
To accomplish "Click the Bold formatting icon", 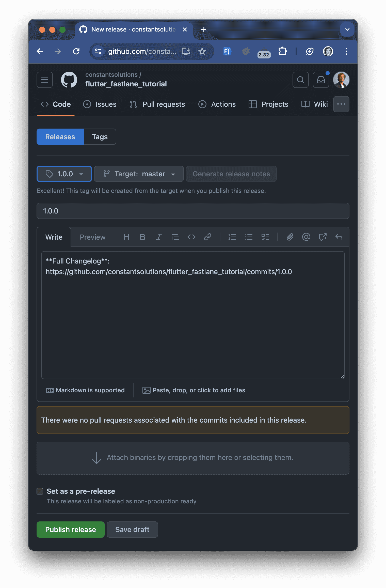I will tap(142, 237).
